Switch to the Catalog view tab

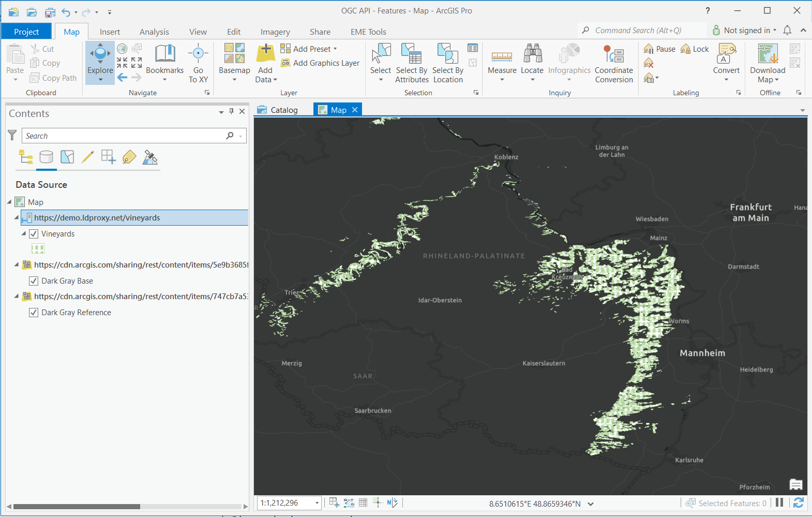(x=278, y=110)
